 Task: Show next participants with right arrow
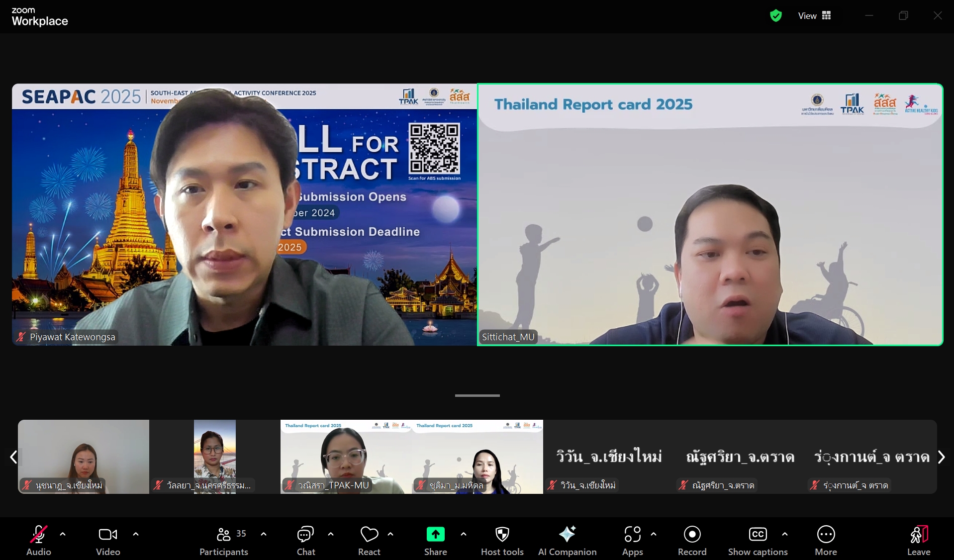tap(941, 457)
